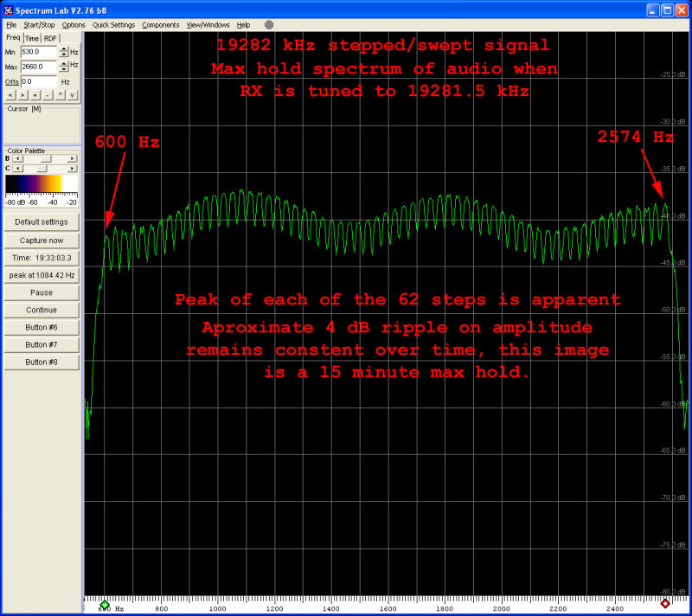Click the Min frequency field showing 530.0
This screenshot has height=616, width=692.
[39, 52]
